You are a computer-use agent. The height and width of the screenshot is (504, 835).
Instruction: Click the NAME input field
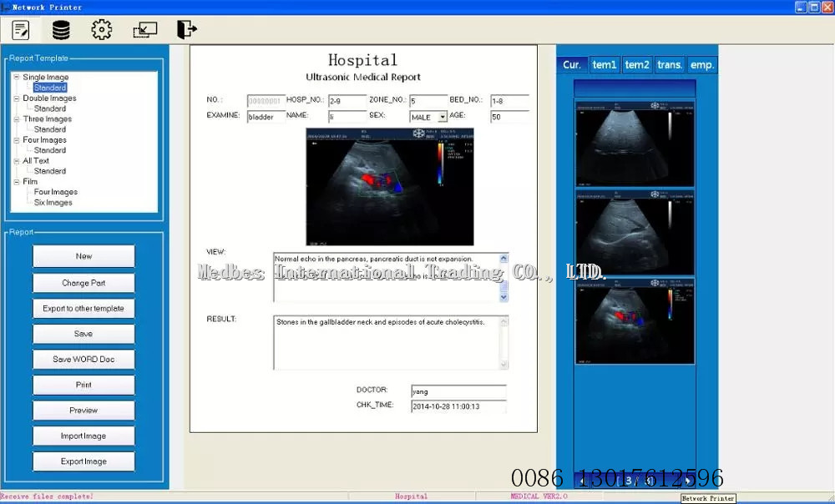(x=347, y=117)
